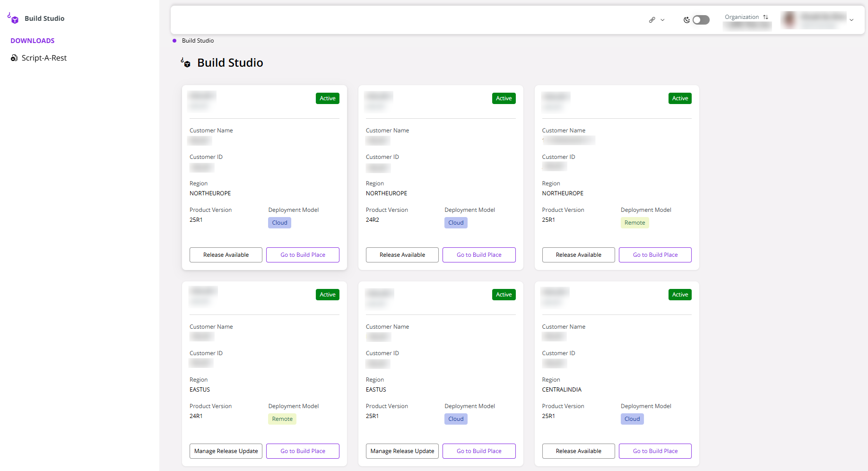Go to Build Place for CENTRALINDIA
Image resolution: width=868 pixels, height=471 pixels.
pos(655,451)
